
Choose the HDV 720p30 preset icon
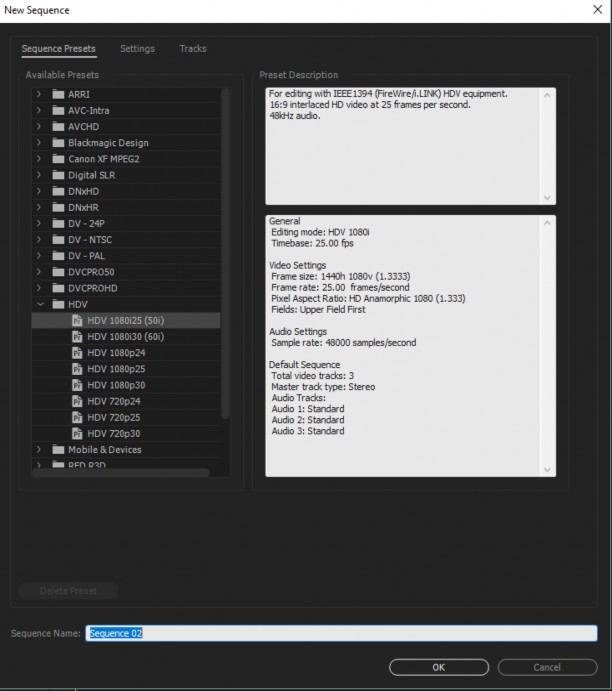(x=77, y=433)
